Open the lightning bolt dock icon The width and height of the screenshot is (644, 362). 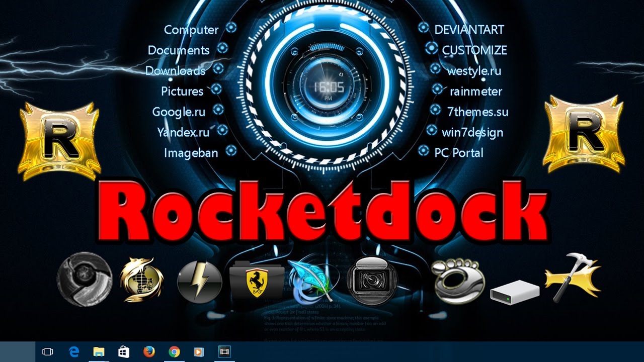pyautogui.click(x=200, y=282)
